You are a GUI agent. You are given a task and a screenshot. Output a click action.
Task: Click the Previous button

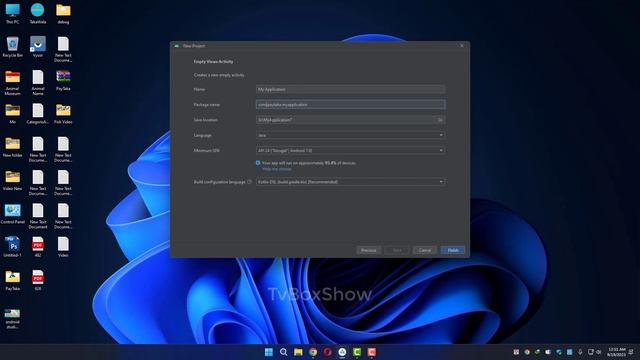click(369, 250)
